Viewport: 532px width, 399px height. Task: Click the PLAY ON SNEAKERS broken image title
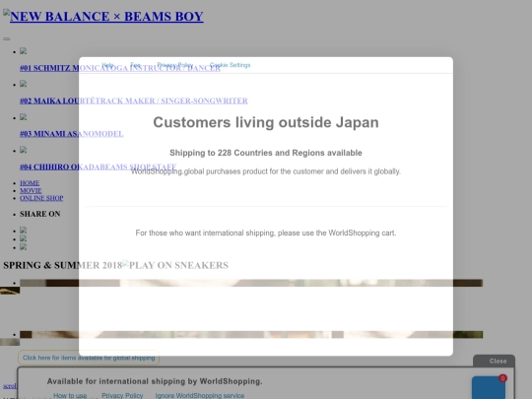pyautogui.click(x=175, y=265)
